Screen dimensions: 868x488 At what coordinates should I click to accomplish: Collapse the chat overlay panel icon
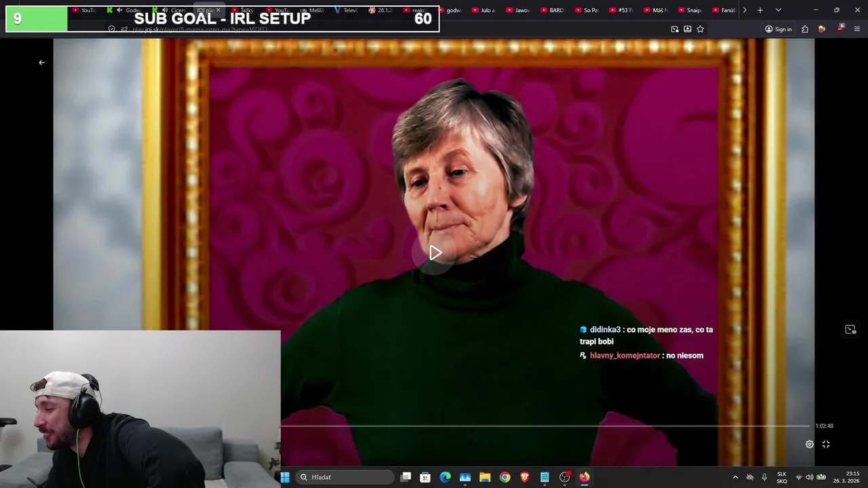[x=850, y=329]
